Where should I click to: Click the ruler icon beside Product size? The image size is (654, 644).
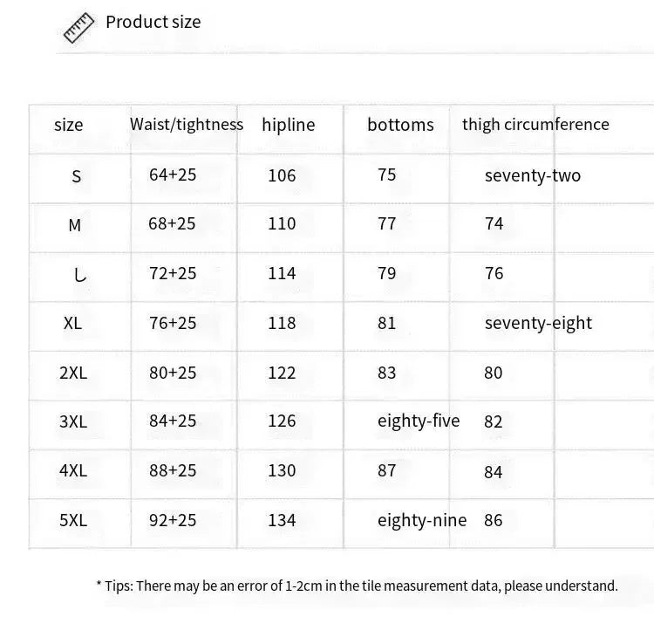click(x=78, y=28)
